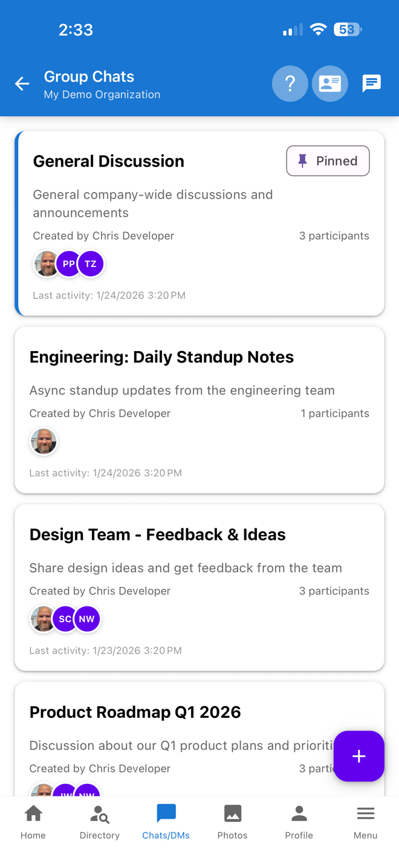Go to the Home tab
The width and height of the screenshot is (399, 868).
tap(33, 822)
